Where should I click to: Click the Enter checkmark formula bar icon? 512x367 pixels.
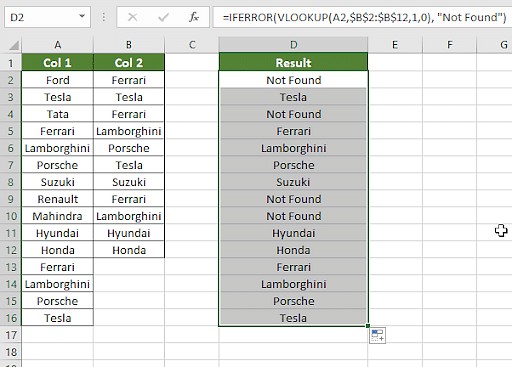click(x=163, y=17)
